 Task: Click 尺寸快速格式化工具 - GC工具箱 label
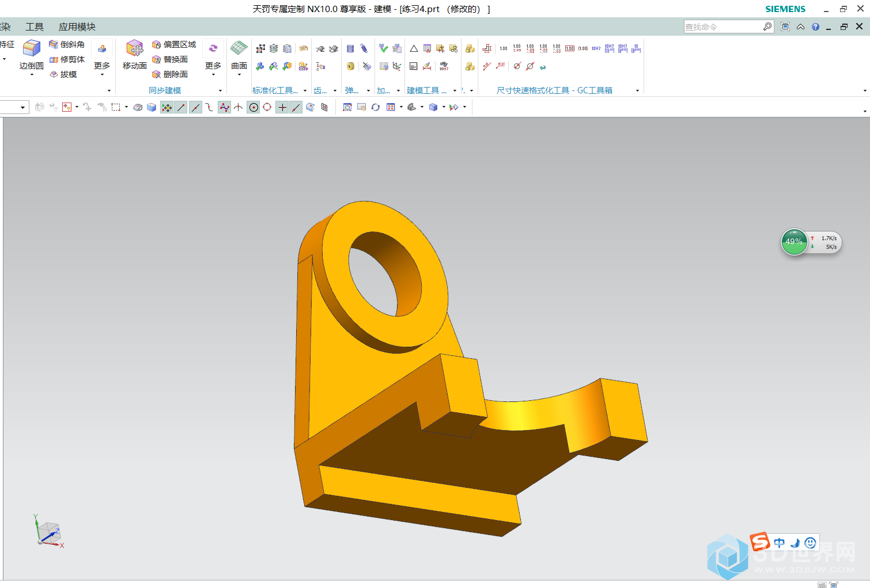pyautogui.click(x=554, y=90)
